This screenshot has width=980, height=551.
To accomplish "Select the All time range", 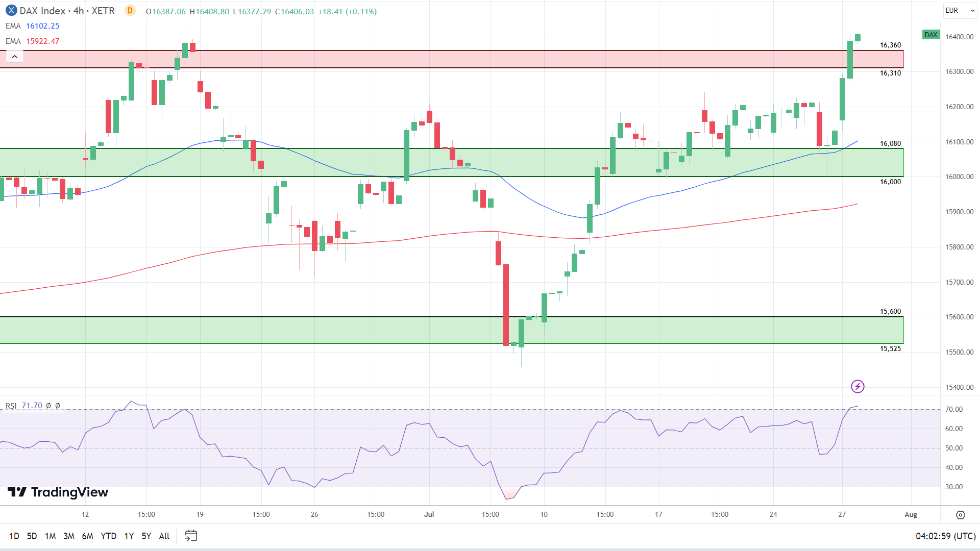I will coord(164,536).
